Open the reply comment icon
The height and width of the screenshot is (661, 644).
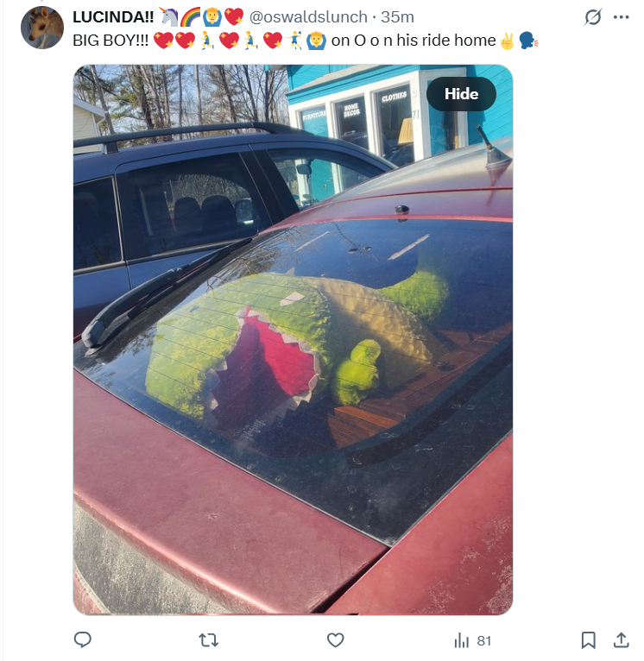tap(82, 640)
